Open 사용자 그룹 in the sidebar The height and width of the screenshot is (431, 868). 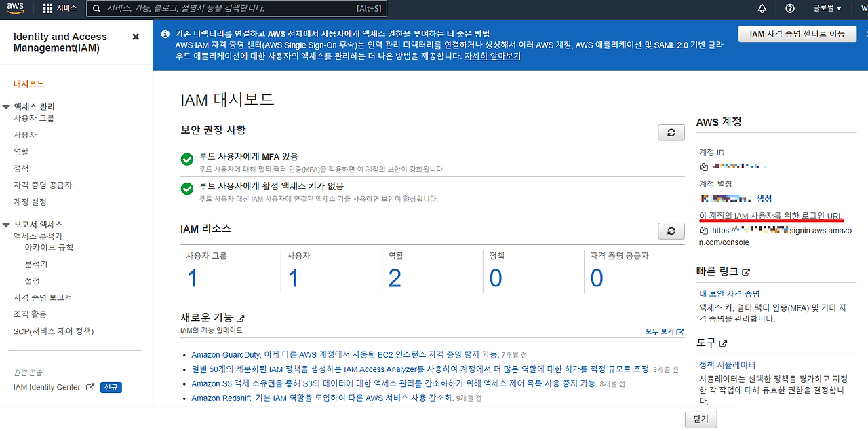pyautogui.click(x=34, y=118)
